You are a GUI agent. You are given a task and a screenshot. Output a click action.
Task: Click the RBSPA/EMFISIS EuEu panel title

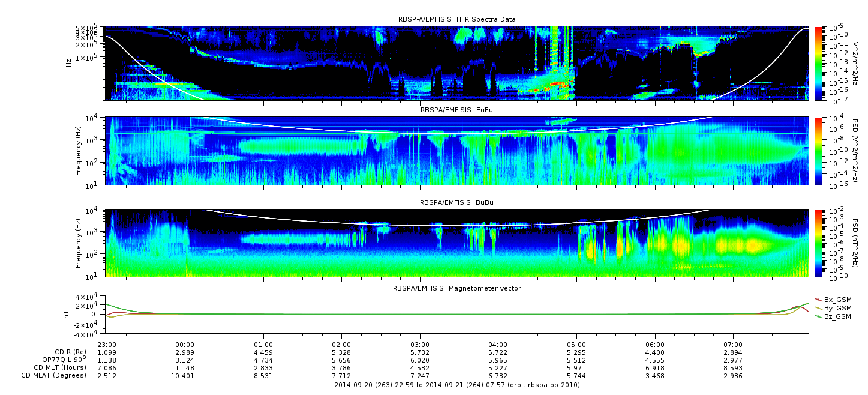(x=456, y=111)
